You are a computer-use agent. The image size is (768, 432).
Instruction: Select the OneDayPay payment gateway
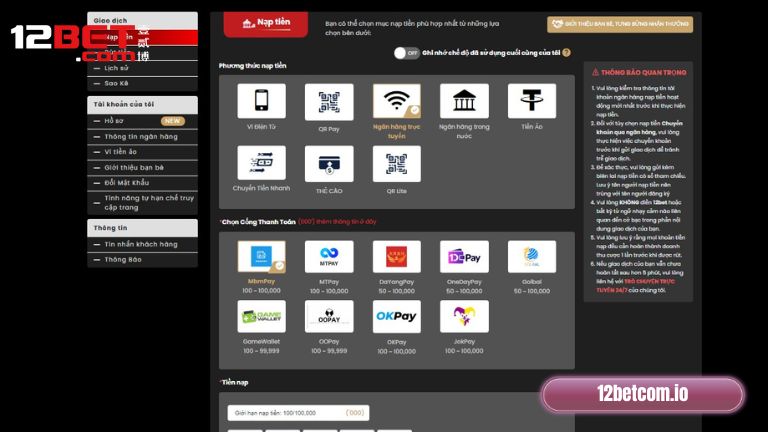(464, 257)
